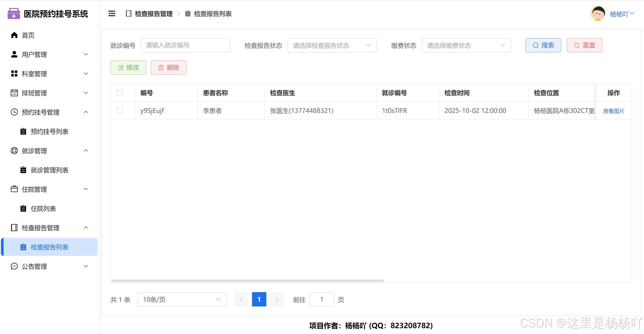The image size is (644, 334).
Task: Open 预约挂号列表 menu item
Action: click(49, 131)
